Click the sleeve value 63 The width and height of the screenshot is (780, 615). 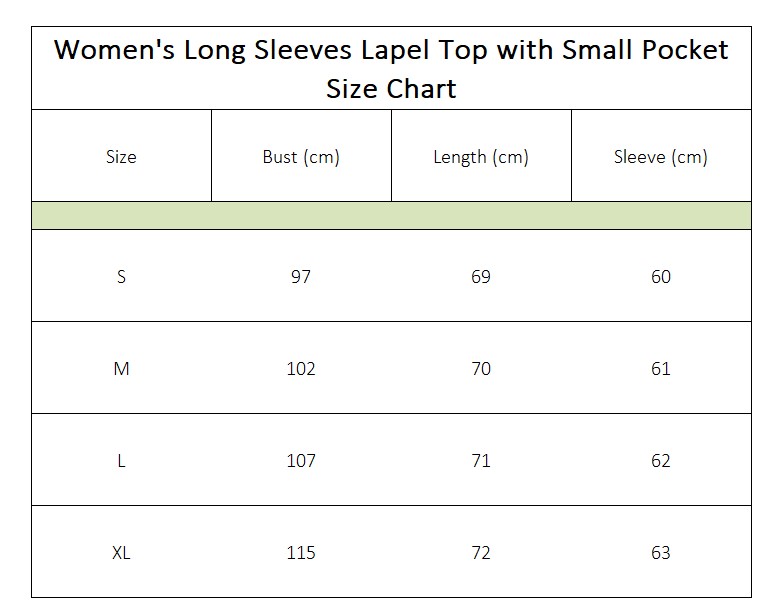(661, 552)
